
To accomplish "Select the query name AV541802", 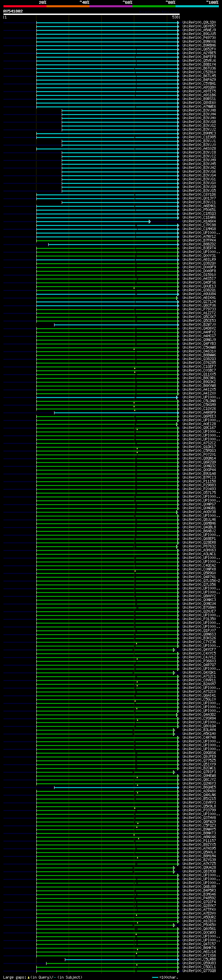I will pyautogui.click(x=13, y=11).
